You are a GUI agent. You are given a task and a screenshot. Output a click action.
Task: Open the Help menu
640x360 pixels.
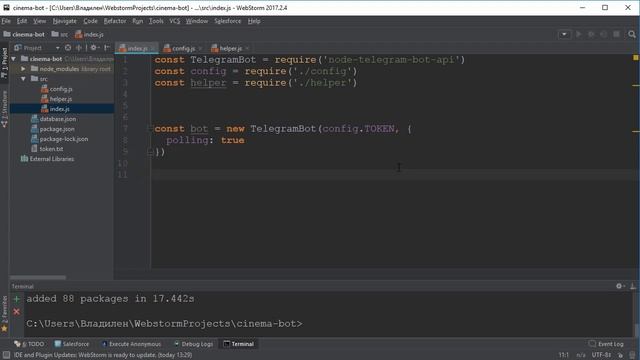pyautogui.click(x=254, y=21)
